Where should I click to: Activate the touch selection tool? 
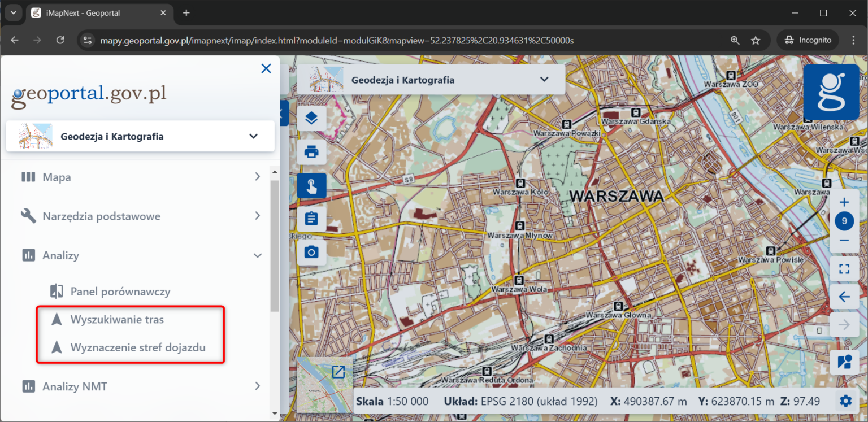311,185
